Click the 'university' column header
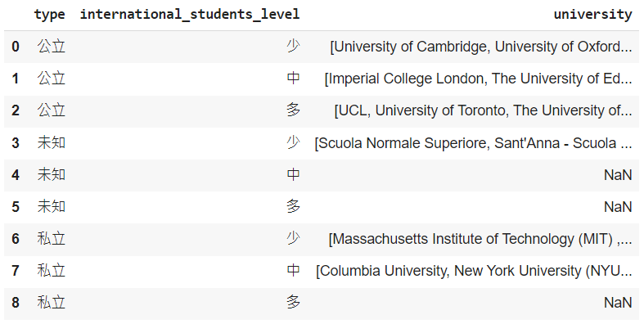This screenshot has height=324, width=644. [x=592, y=15]
